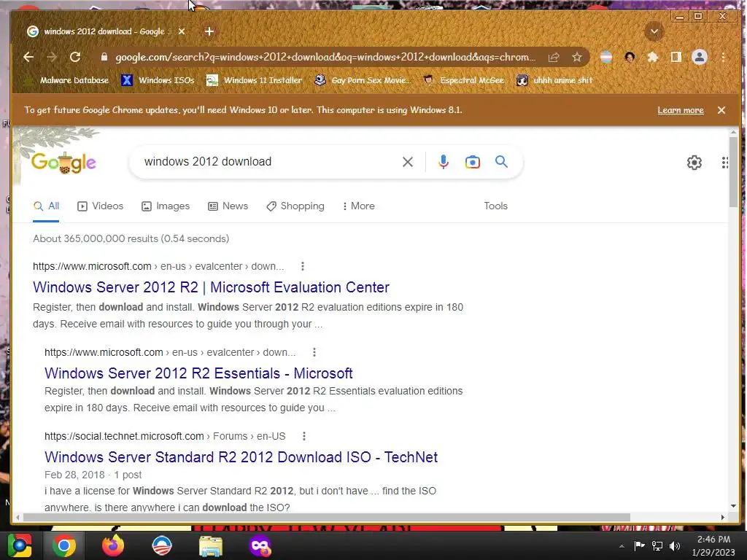
Task: Open uhhh anime bookmark
Action: [x=554, y=80]
